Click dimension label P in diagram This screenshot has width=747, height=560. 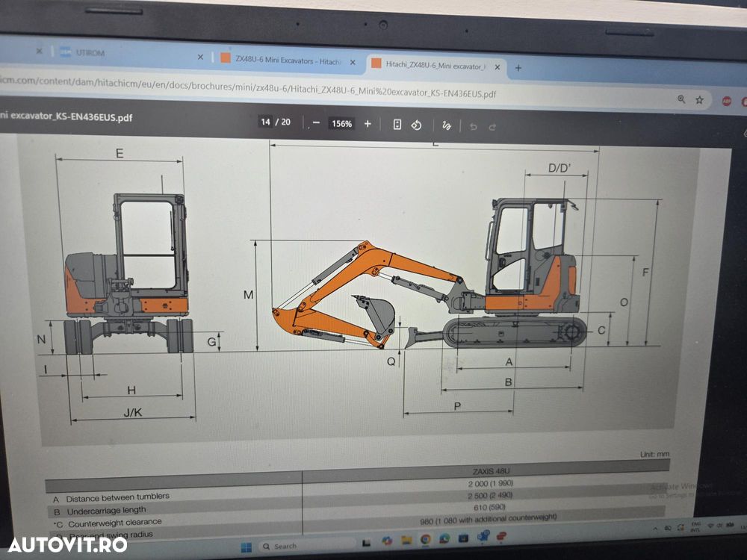click(458, 406)
